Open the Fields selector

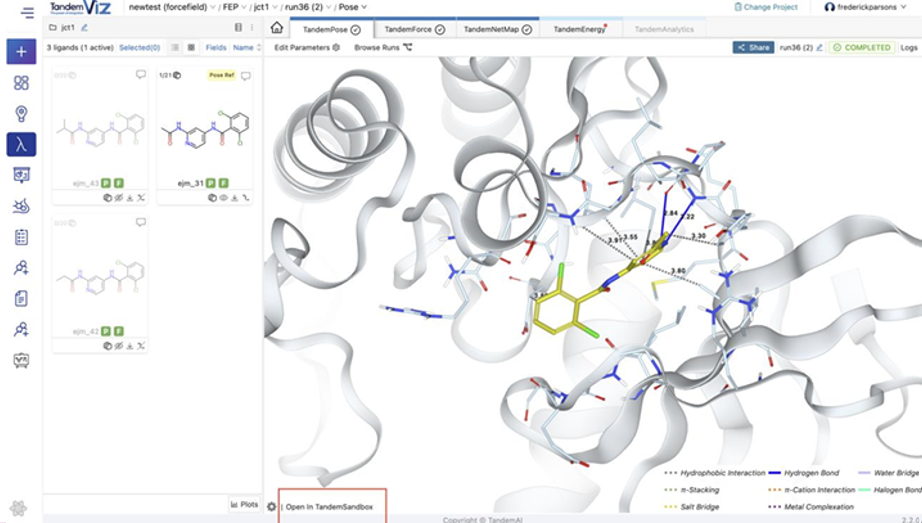click(216, 48)
